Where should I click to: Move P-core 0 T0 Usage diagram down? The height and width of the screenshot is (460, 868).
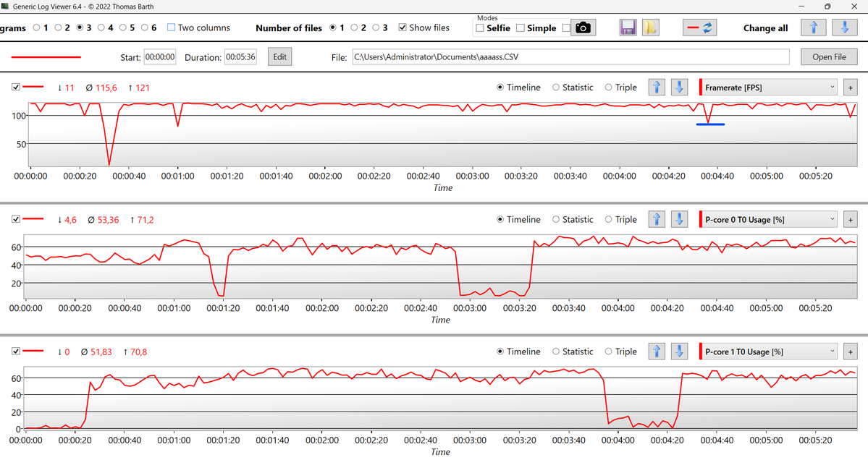click(679, 219)
